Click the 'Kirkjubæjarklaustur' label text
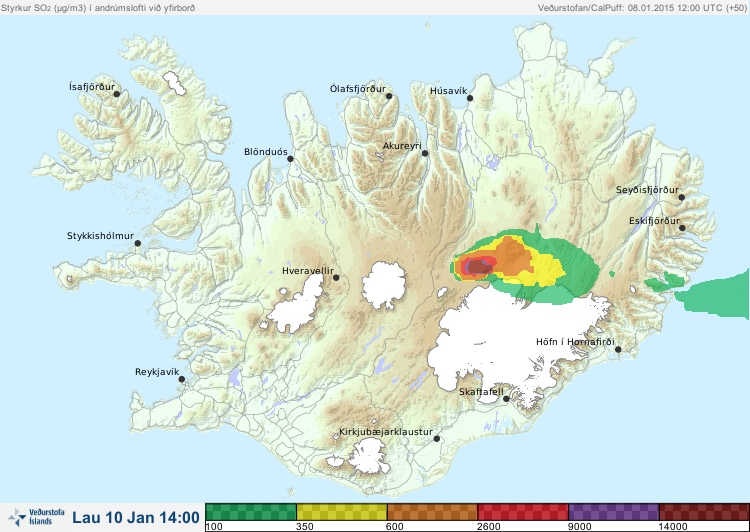750x532 pixels. (386, 432)
